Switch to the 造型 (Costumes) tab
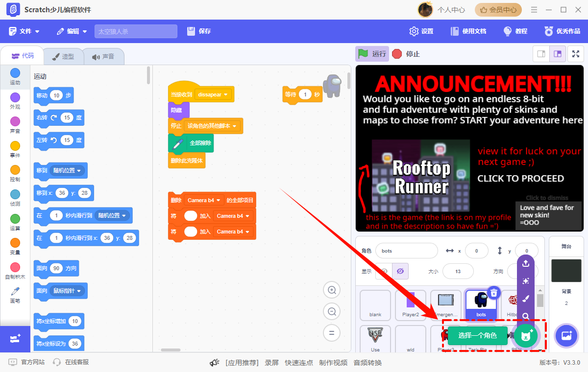Image resolution: width=588 pixels, height=372 pixels. pyautogui.click(x=63, y=56)
